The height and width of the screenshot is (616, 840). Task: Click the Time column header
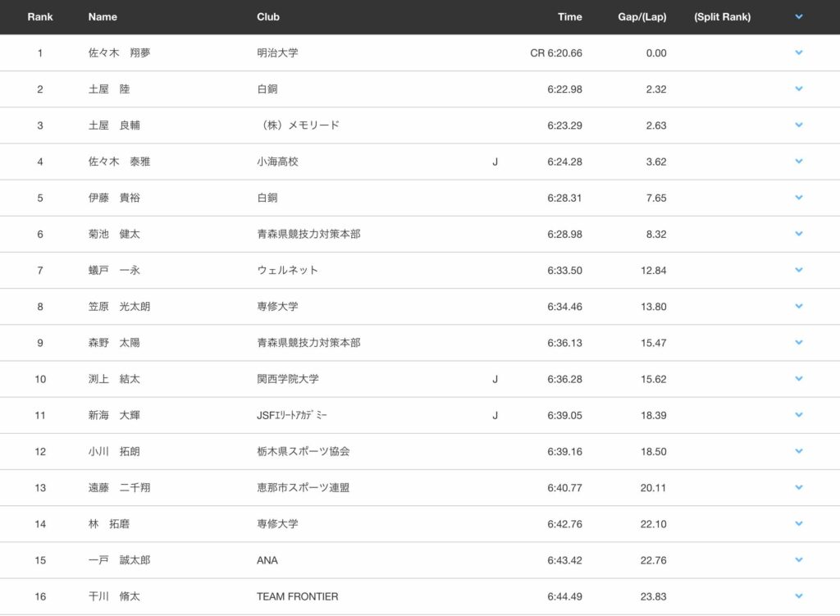569,16
